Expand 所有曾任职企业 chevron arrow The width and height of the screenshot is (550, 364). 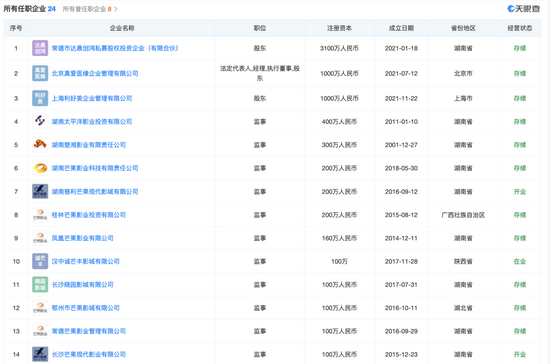116,9
